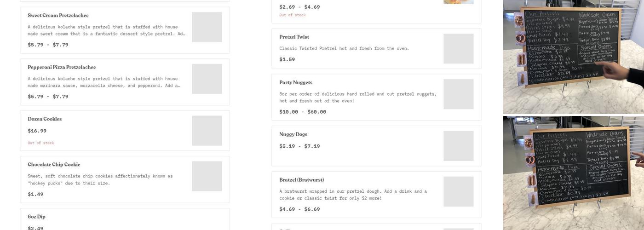The width and height of the screenshot is (644, 230).
Task: Click the $16.99 Dozen Cookies price
Action: [x=37, y=131]
